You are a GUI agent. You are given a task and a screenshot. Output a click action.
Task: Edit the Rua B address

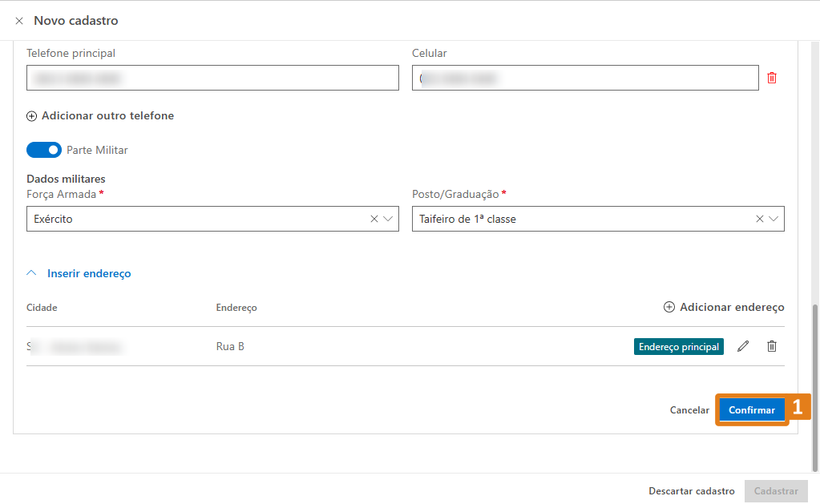(743, 346)
